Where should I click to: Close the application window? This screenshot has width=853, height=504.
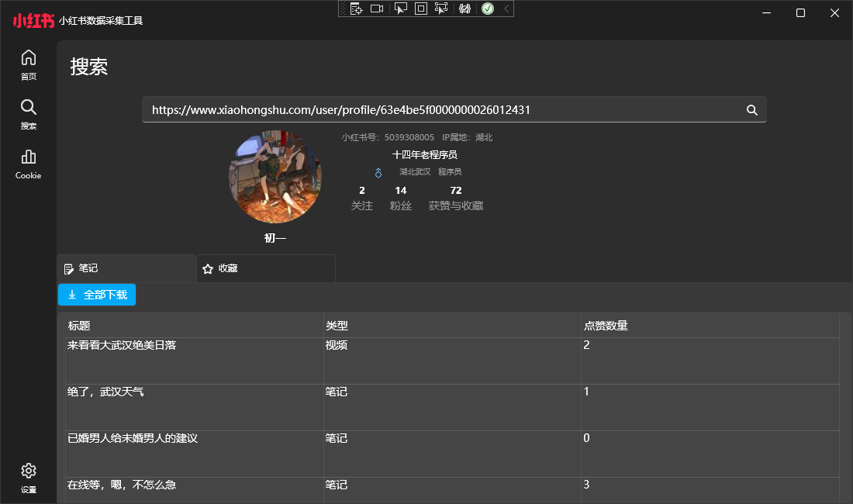point(834,12)
